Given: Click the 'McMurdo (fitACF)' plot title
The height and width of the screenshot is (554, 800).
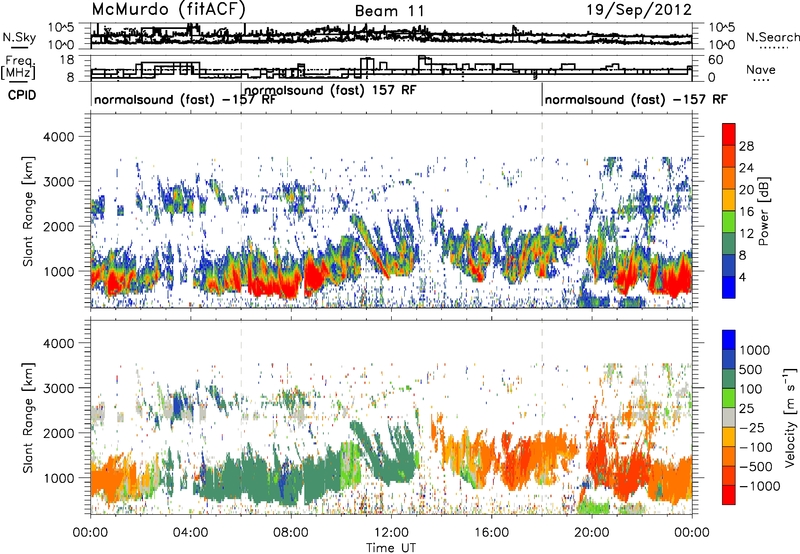Looking at the screenshot, I should [168, 9].
